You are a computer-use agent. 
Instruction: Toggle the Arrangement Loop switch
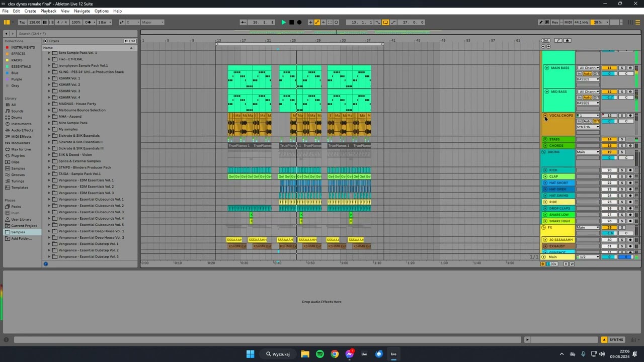click(x=385, y=22)
